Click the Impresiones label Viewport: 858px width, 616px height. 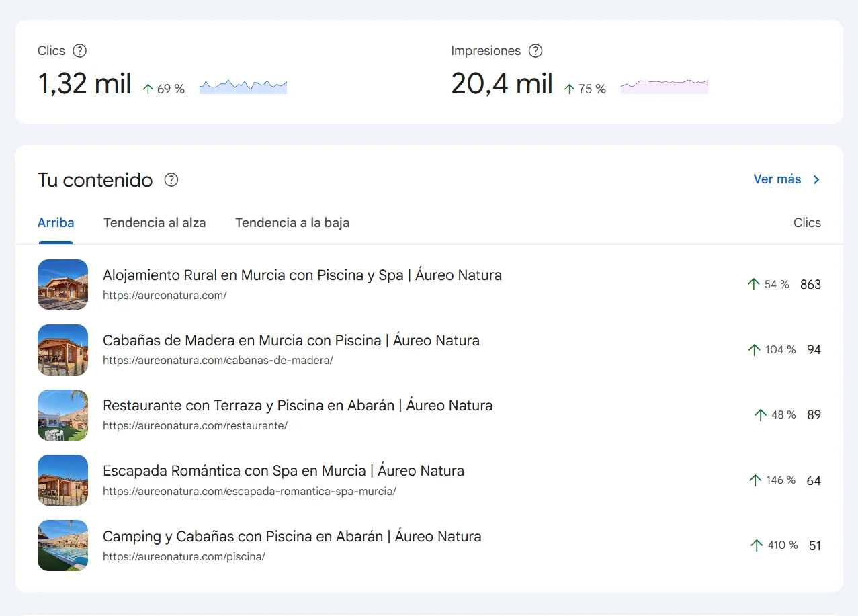[486, 51]
